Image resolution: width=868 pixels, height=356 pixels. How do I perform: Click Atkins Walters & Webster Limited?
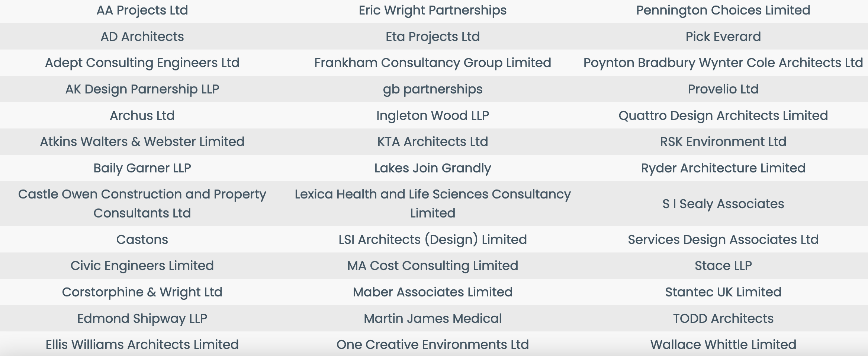pyautogui.click(x=142, y=142)
